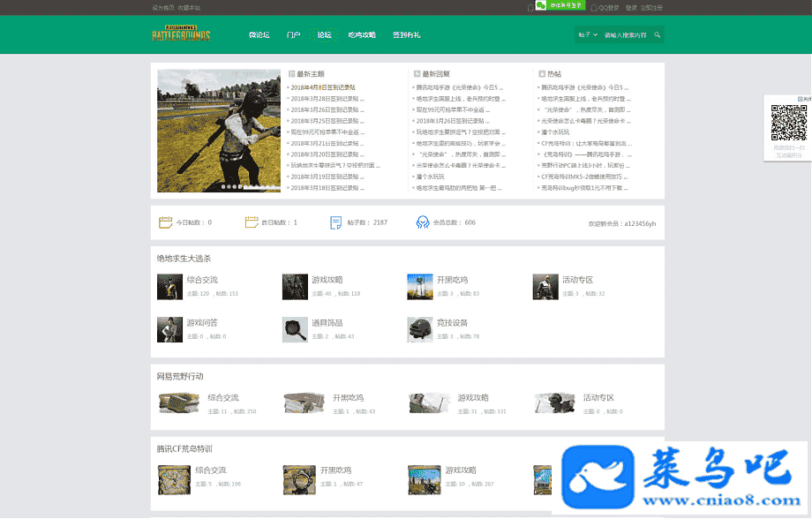
Task: Click the QQ登录 link
Action: pyautogui.click(x=607, y=7)
